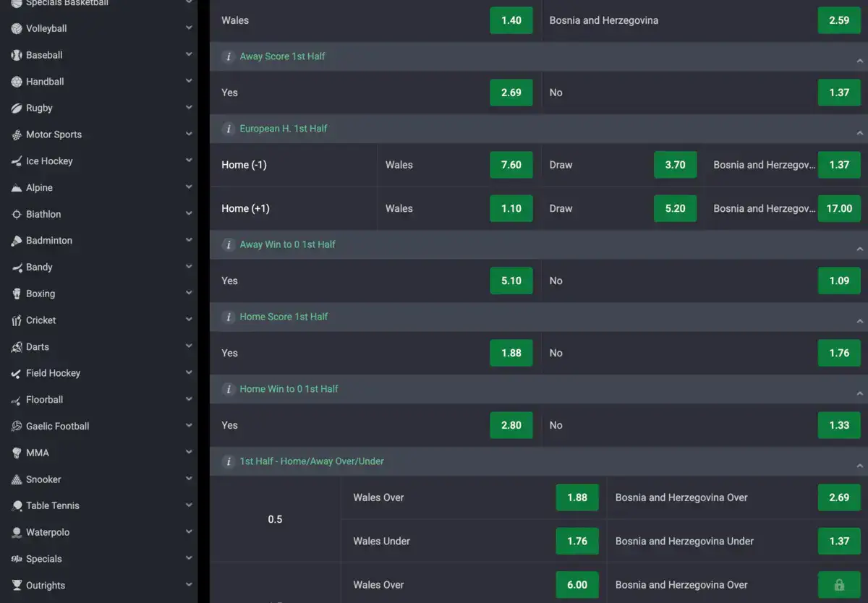Click the Bandy sport icon
Screen dimensions: 868x603
(x=17, y=267)
